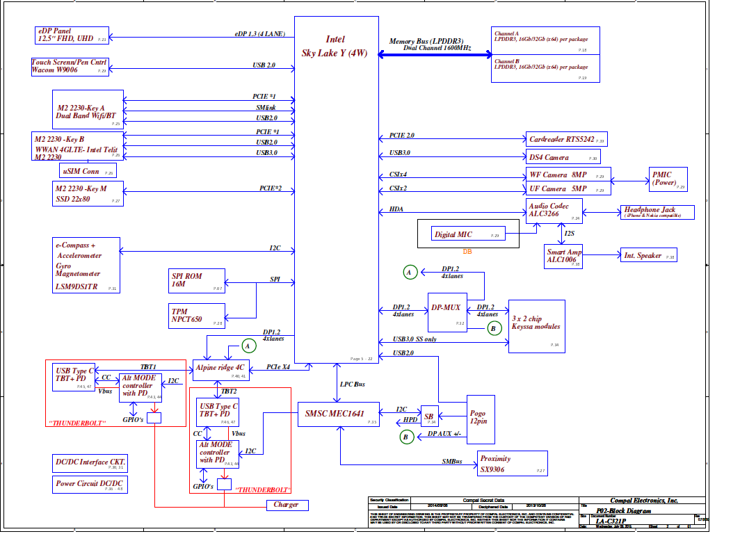The image size is (756, 534).
Task: Select the Cardreader RTS5242 block
Action: 567,139
